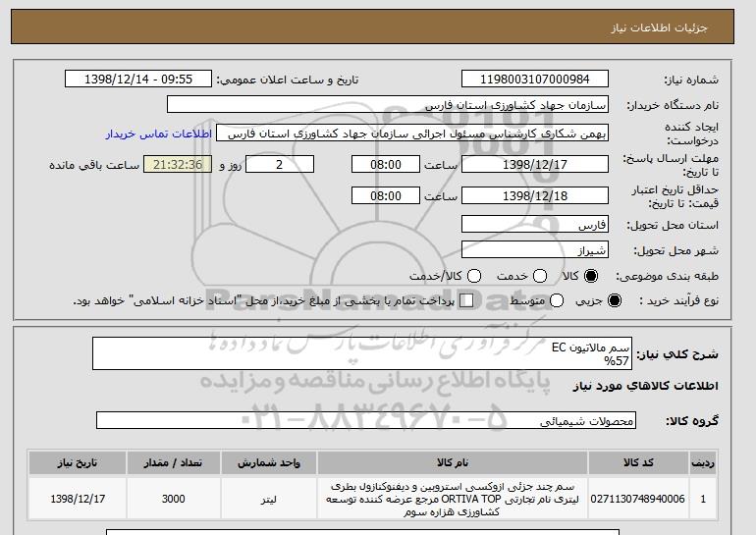
Task: Click the response deadline time 08:00 field
Action: tap(386, 164)
